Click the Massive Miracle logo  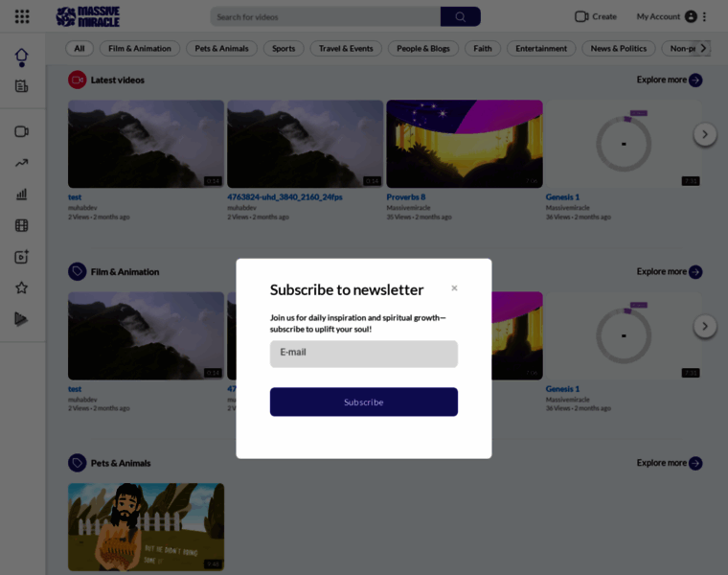coord(87,16)
